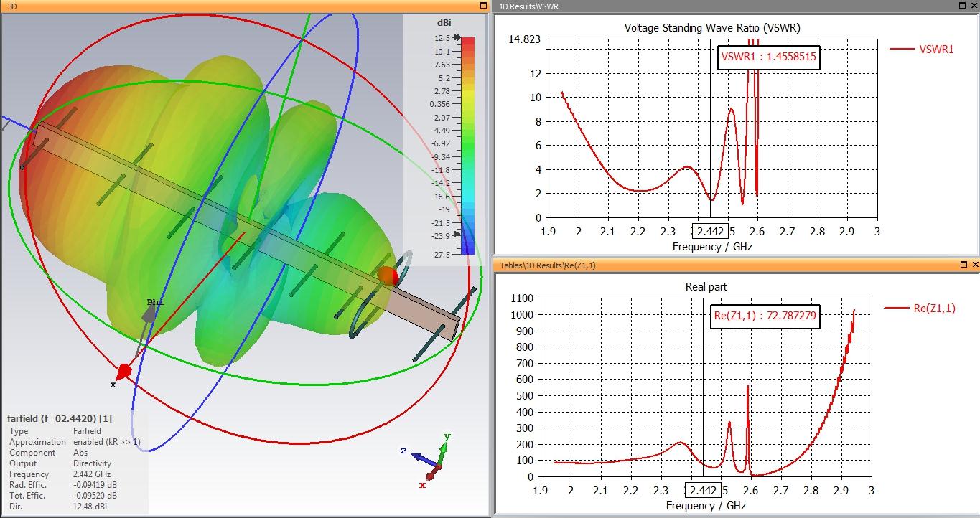980x518 pixels.
Task: Click the Real part plot title
Action: (x=706, y=287)
